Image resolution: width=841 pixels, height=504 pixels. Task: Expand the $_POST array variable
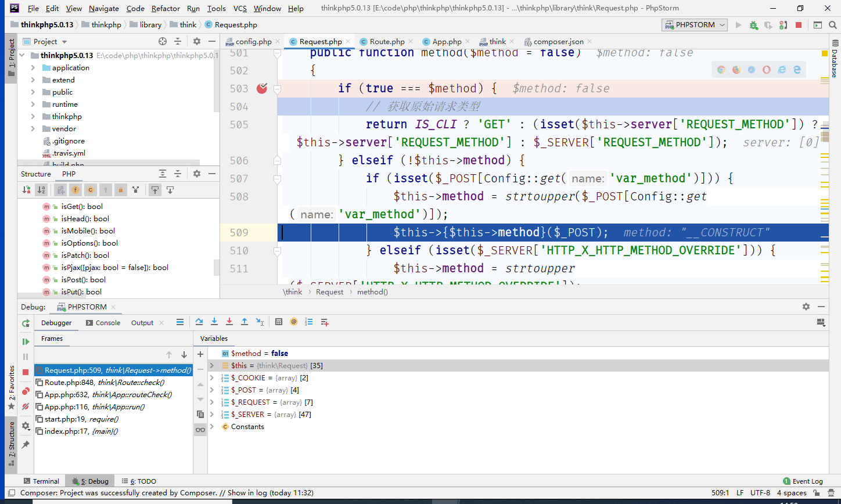point(212,390)
